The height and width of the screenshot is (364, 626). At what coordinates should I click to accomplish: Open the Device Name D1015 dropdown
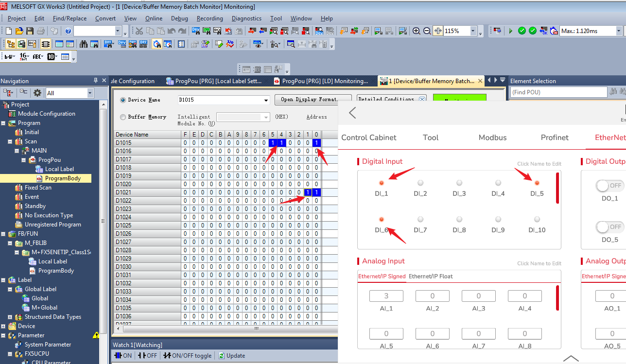pos(265,100)
